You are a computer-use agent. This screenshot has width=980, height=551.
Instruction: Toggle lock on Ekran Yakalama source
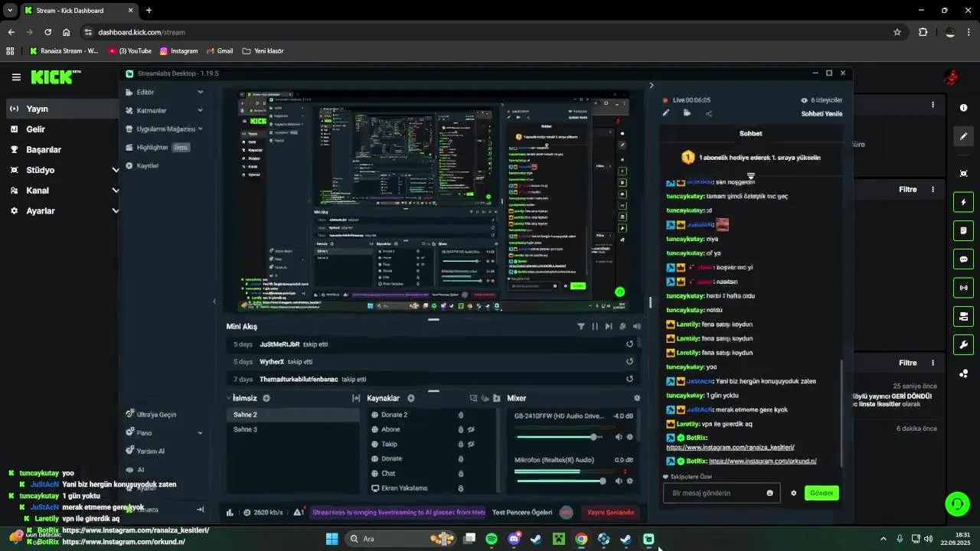click(460, 488)
